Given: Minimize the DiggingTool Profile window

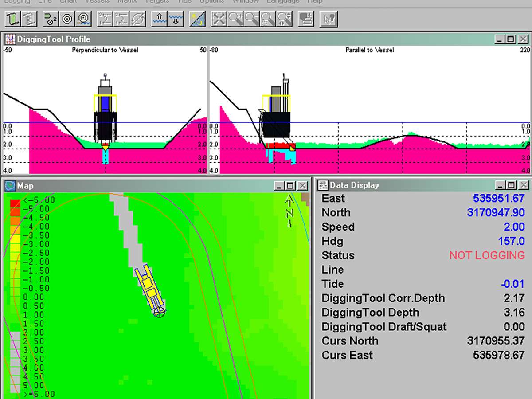Looking at the screenshot, I should click(x=500, y=39).
